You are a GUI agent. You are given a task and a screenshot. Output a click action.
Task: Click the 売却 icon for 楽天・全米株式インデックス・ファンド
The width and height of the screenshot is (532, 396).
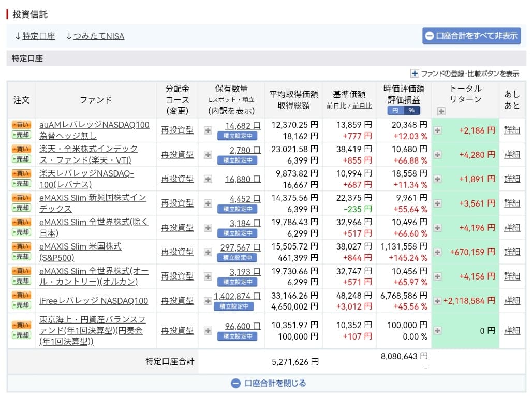[x=21, y=159]
